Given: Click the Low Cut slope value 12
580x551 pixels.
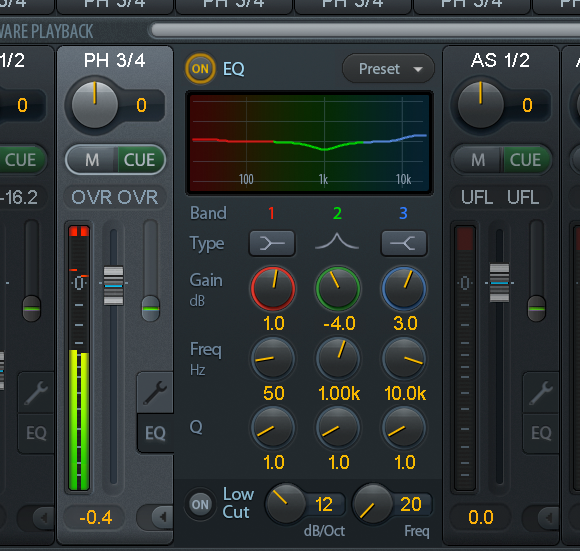Looking at the screenshot, I should pos(324,504).
